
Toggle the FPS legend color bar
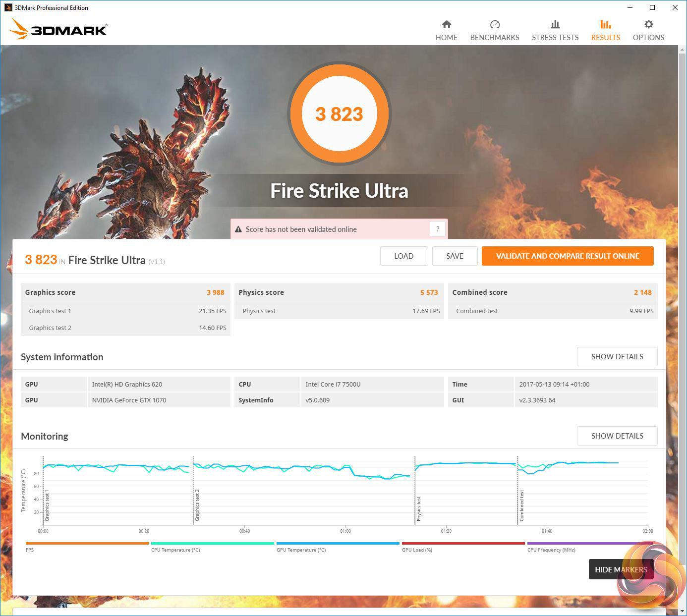(87, 543)
